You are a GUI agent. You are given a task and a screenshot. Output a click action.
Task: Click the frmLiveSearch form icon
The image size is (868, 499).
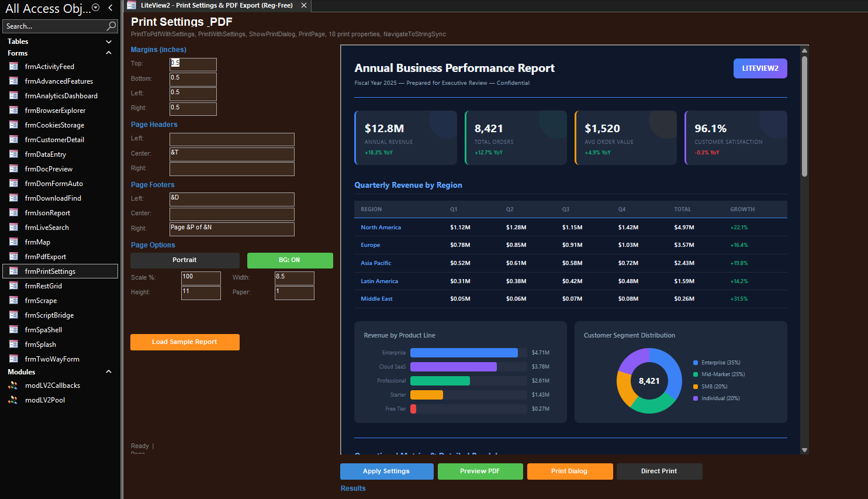point(13,227)
